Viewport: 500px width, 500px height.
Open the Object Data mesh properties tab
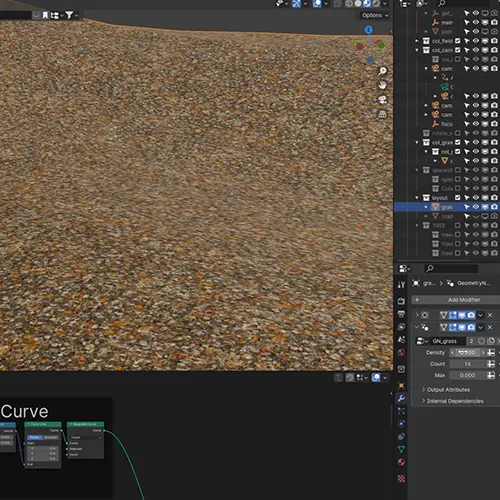(x=401, y=449)
